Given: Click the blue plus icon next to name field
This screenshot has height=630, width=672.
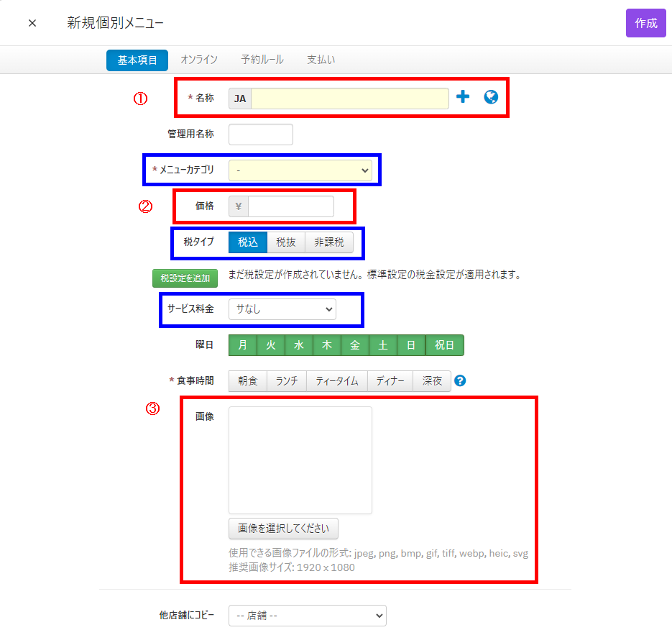Looking at the screenshot, I should (x=464, y=97).
